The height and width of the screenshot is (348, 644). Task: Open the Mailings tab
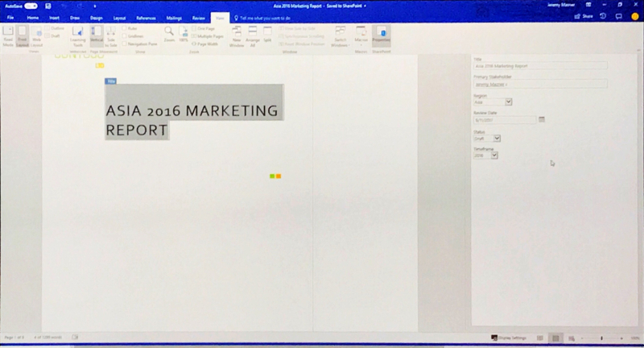174,18
